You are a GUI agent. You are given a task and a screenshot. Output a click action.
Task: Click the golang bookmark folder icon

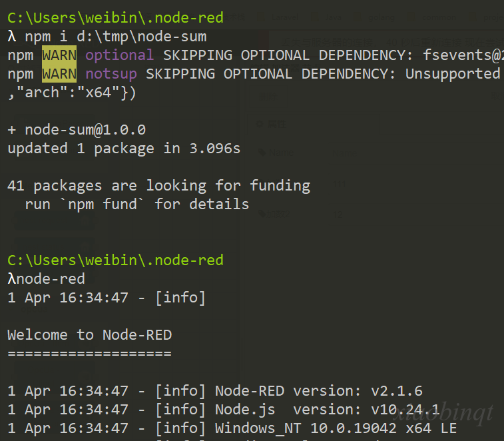click(357, 17)
